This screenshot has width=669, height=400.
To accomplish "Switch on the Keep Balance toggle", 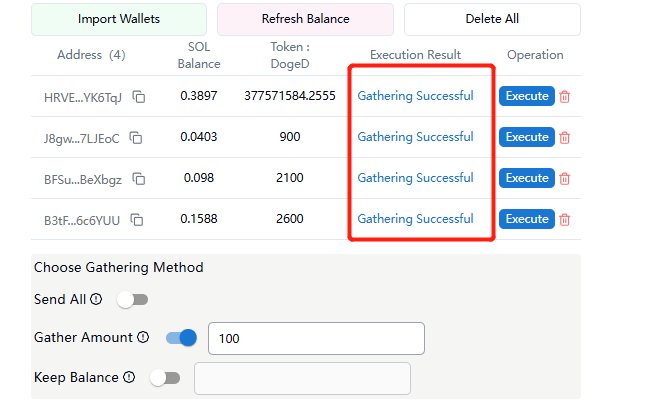I will coord(164,378).
